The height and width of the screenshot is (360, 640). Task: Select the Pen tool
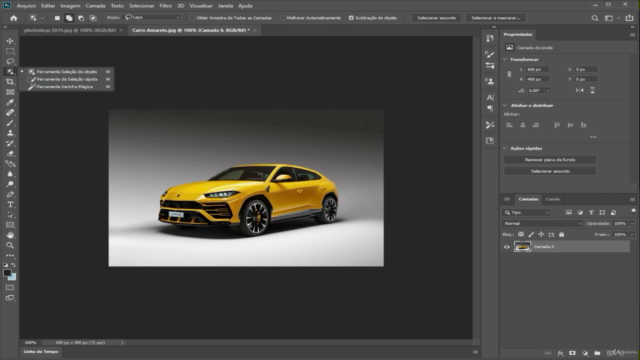pos(10,194)
